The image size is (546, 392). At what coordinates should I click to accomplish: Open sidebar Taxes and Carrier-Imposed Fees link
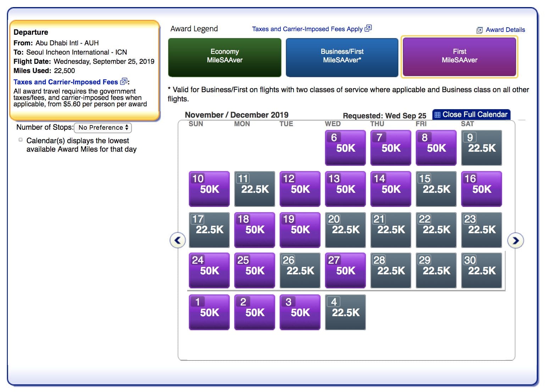click(66, 82)
